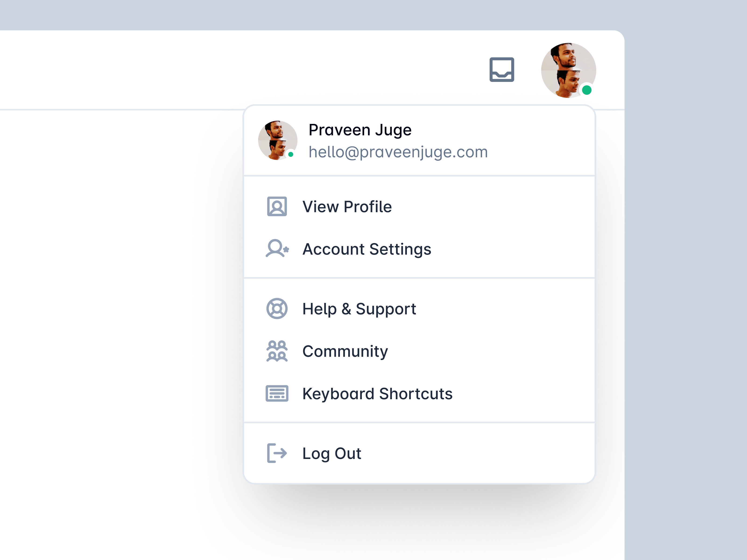
Task: Click the Log Out exit arrow icon
Action: pos(277,453)
